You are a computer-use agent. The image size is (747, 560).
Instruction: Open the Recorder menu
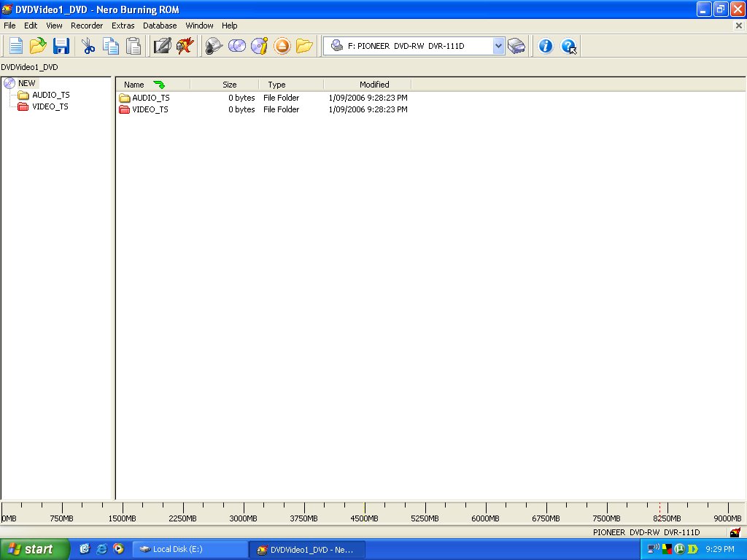(x=87, y=26)
